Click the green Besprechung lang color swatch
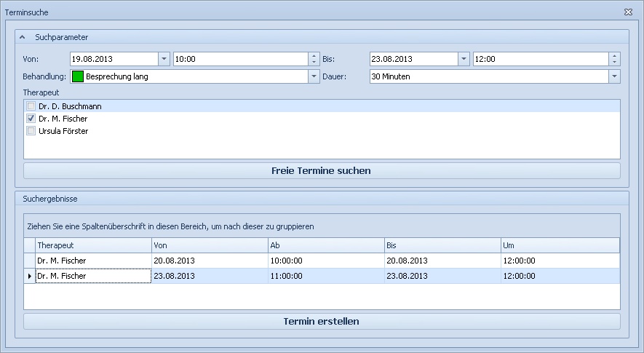 pyautogui.click(x=77, y=76)
